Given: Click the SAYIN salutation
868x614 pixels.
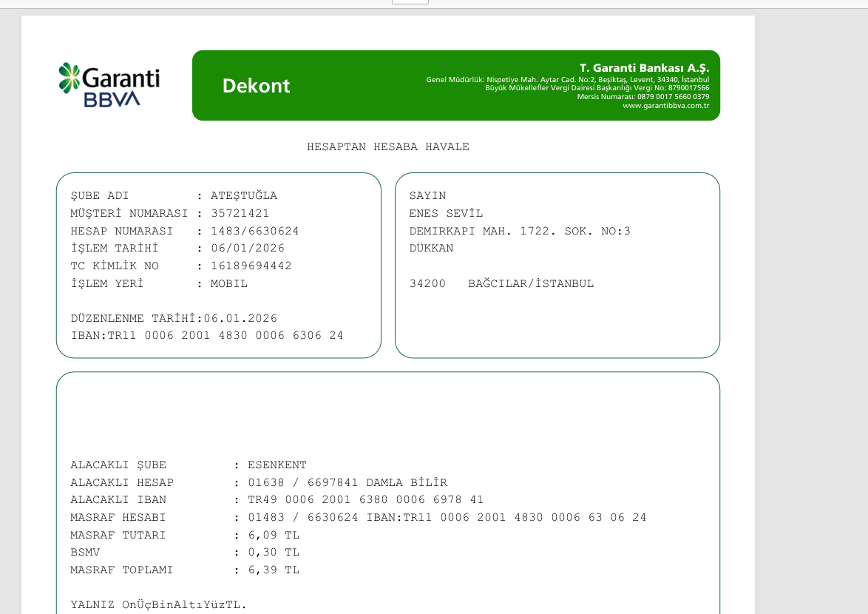Looking at the screenshot, I should pos(427,195).
